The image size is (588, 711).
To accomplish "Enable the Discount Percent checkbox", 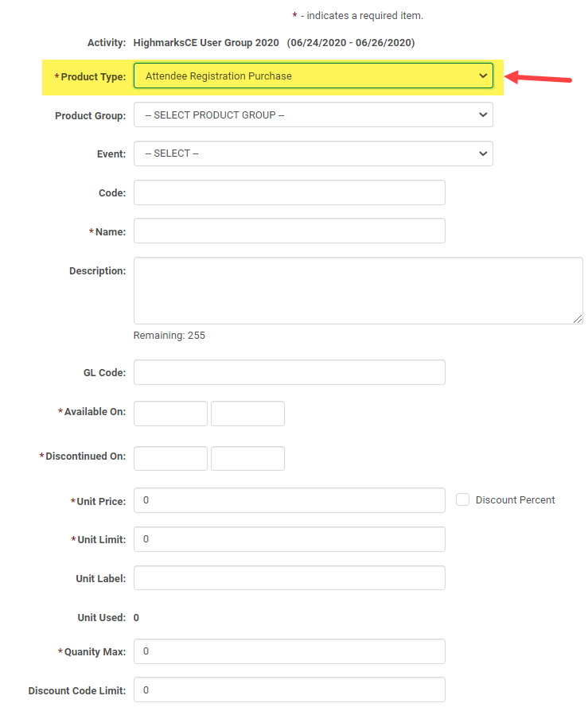I will 462,499.
